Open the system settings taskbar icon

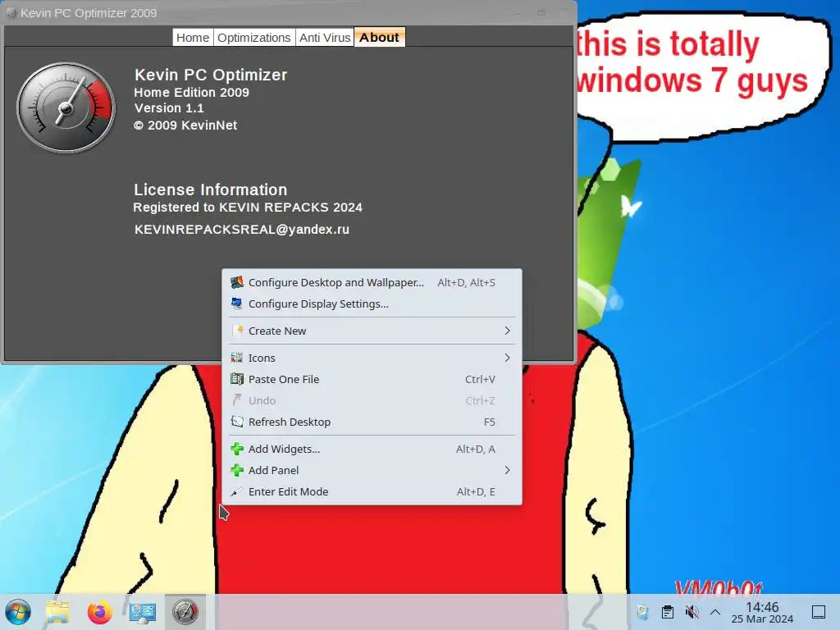click(143, 612)
